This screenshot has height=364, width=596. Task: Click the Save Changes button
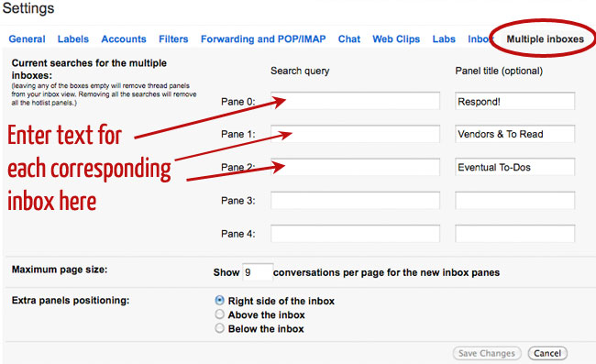click(x=487, y=353)
